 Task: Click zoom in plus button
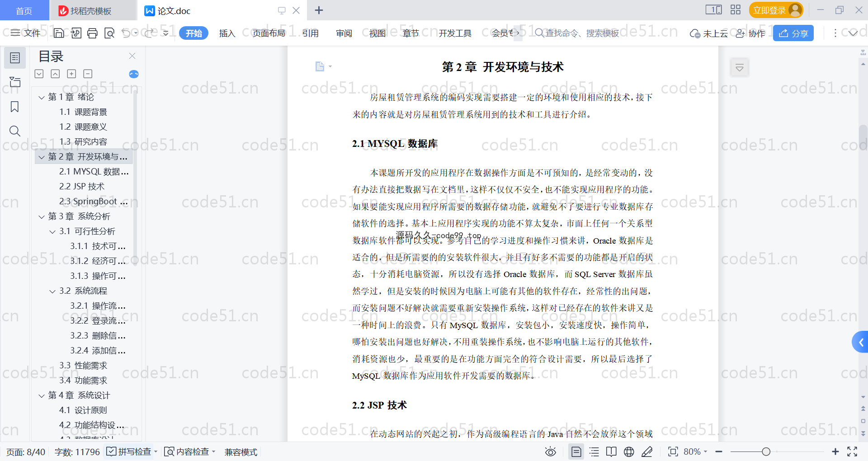click(835, 452)
